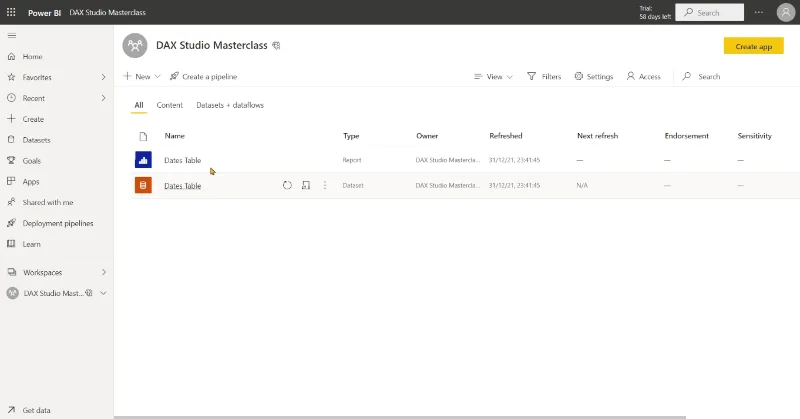Click the 'Dataset' type cell
The image size is (800, 419).
(353, 186)
